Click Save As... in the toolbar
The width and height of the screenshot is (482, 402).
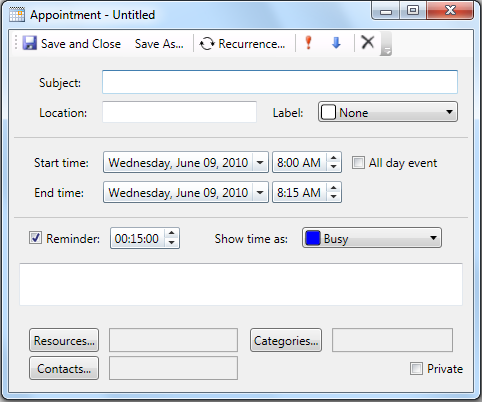(159, 44)
